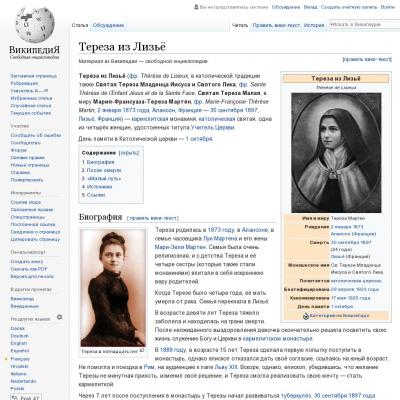Click the Wikipedia search field
The height and width of the screenshot is (400, 400).
coord(363,24)
